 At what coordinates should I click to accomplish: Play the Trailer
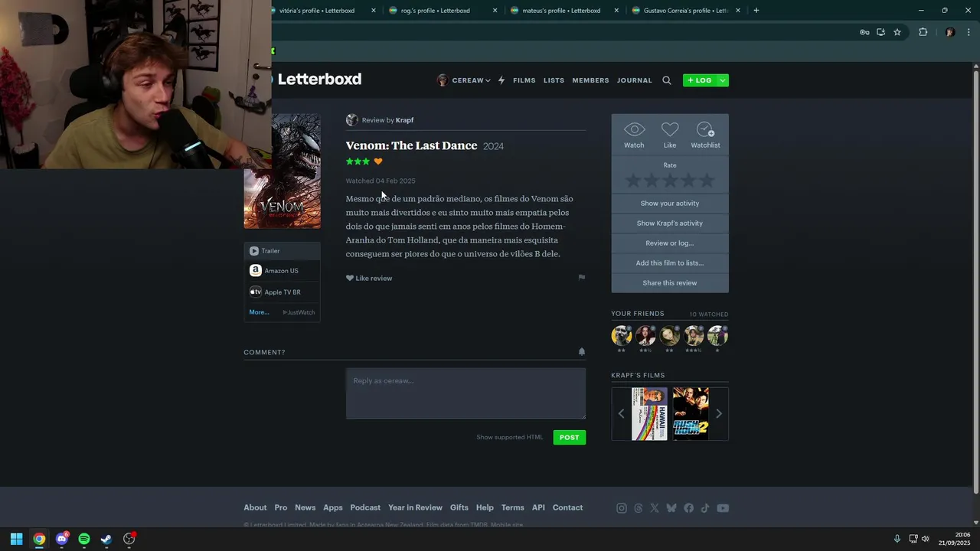(282, 251)
